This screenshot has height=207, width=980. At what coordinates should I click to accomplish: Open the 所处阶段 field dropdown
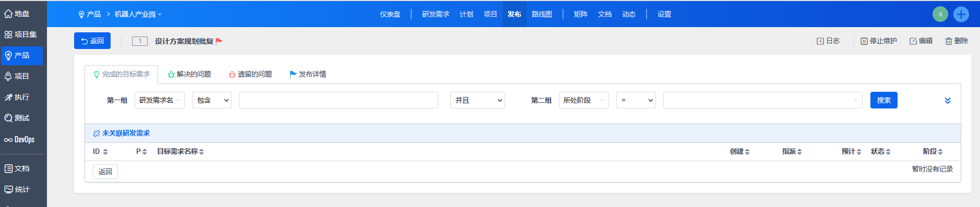(x=584, y=100)
